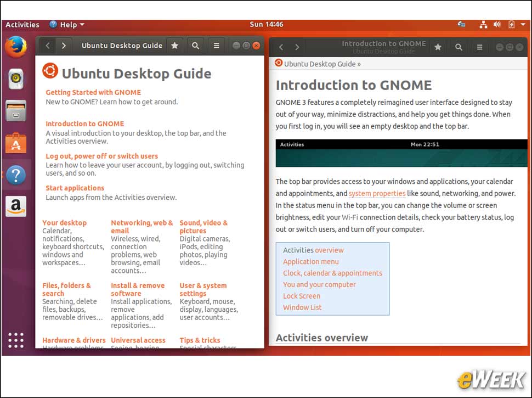This screenshot has width=532, height=398.
Task: Open User & system settings topic
Action: pyautogui.click(x=203, y=289)
